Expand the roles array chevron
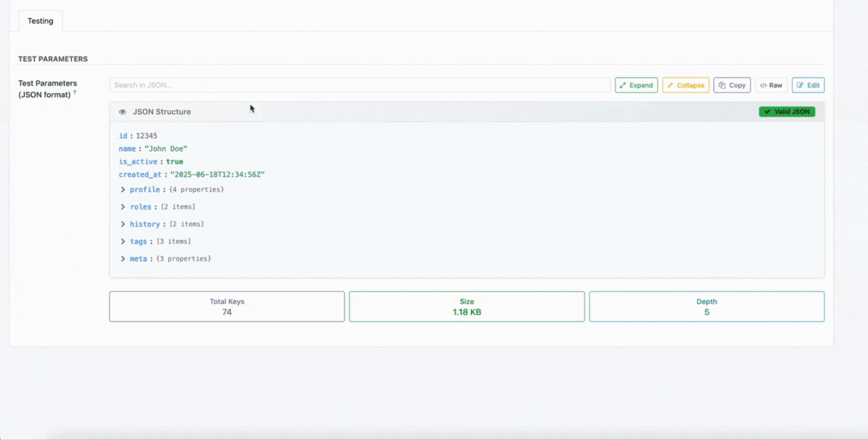868x440 pixels. click(123, 207)
